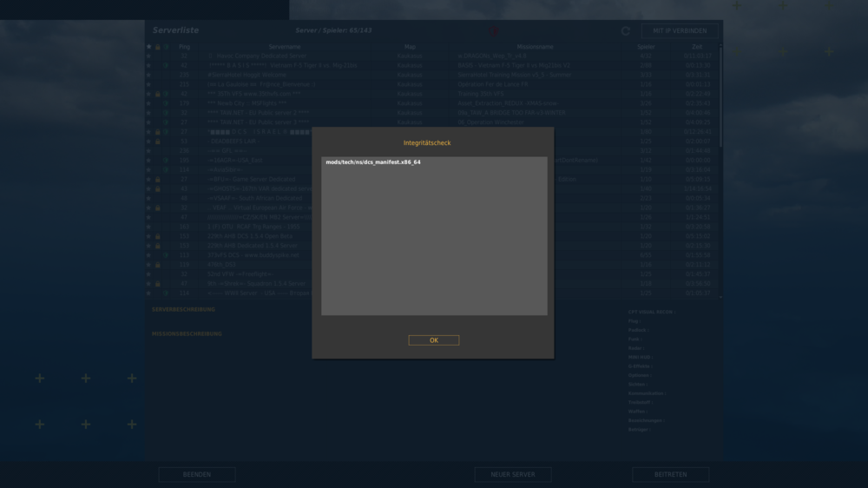Screen dimensions: 868x488
Task: Select the == GFL == server row
Action: pos(431,151)
